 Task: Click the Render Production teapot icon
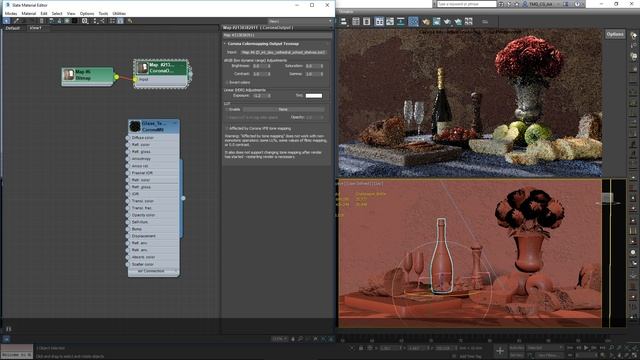pos(447,21)
